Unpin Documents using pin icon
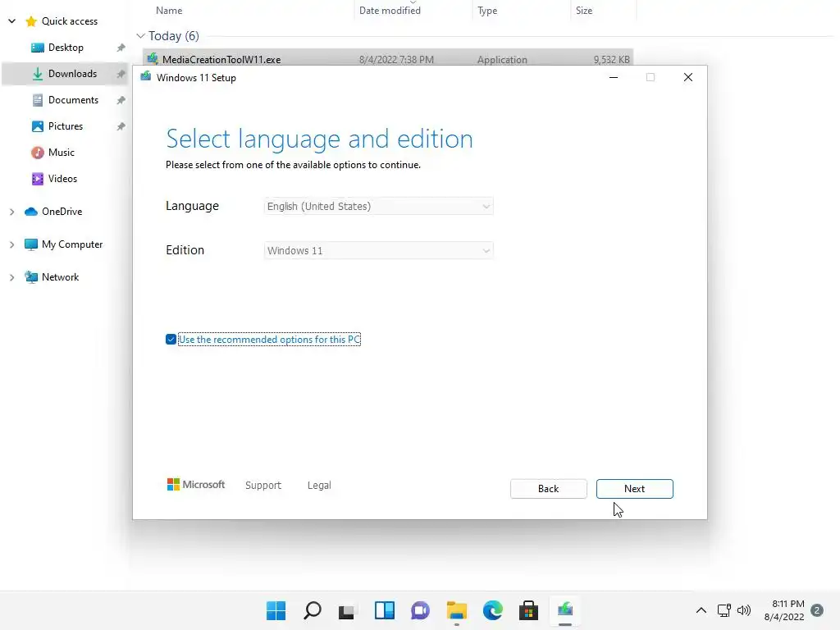 click(121, 100)
